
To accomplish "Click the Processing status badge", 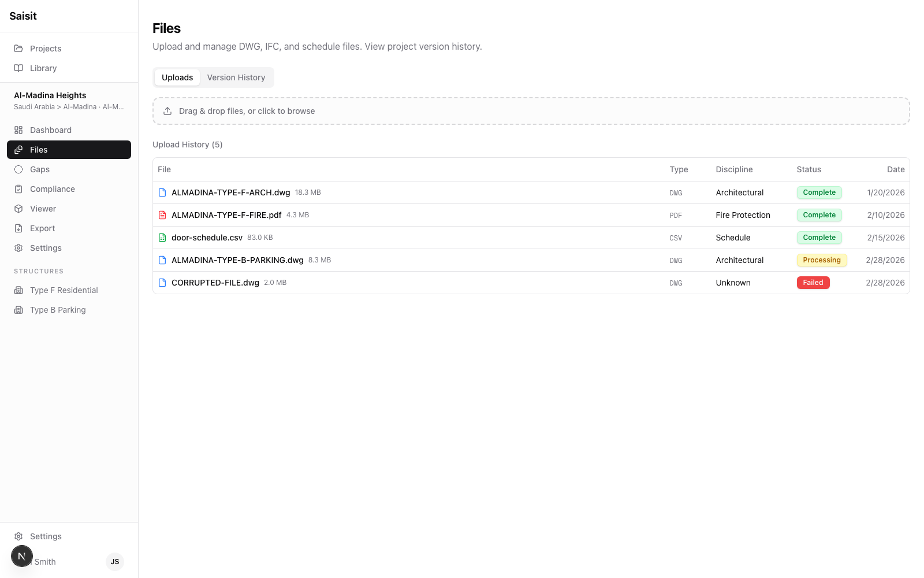I will tap(822, 260).
